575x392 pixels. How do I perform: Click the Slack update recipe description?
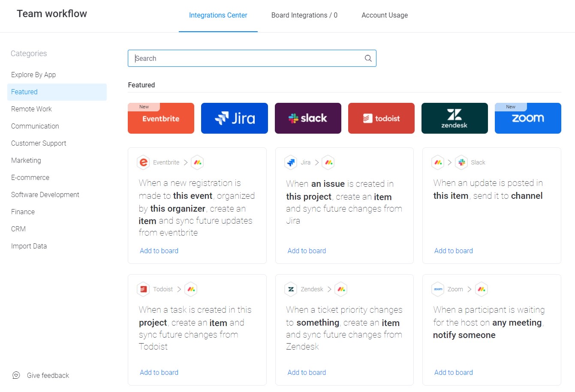coord(488,189)
